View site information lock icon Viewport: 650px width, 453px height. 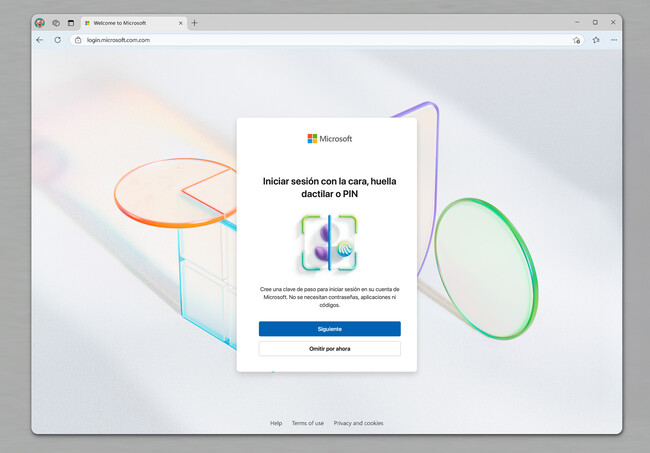point(78,40)
